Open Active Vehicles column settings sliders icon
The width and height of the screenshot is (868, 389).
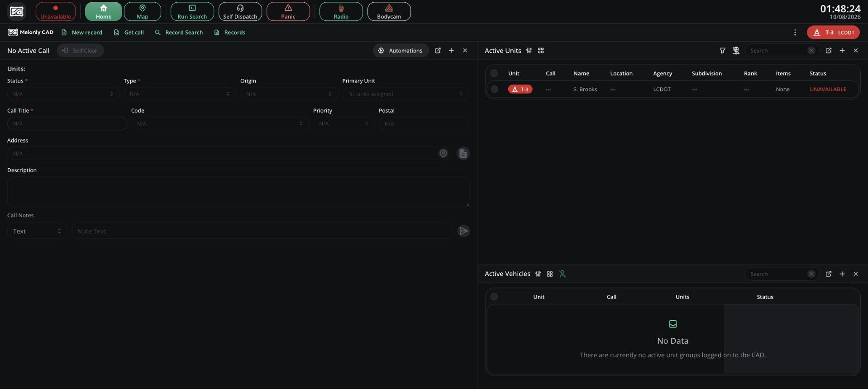pos(538,274)
